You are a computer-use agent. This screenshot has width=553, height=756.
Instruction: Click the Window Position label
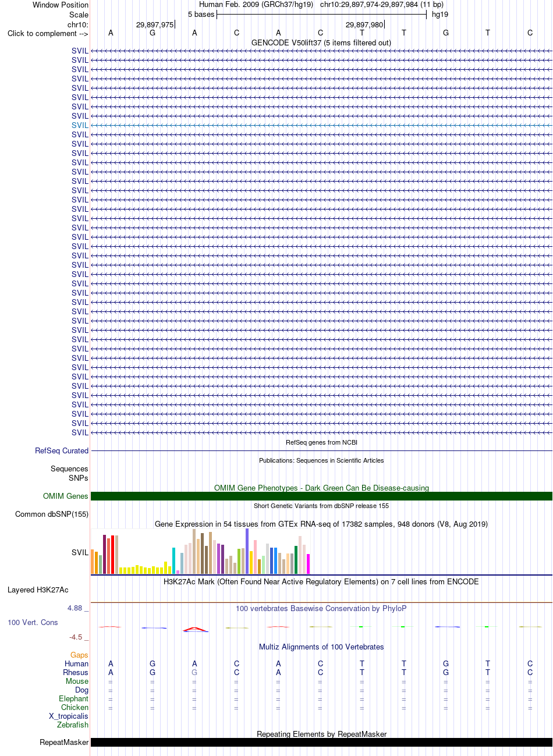[x=61, y=5]
